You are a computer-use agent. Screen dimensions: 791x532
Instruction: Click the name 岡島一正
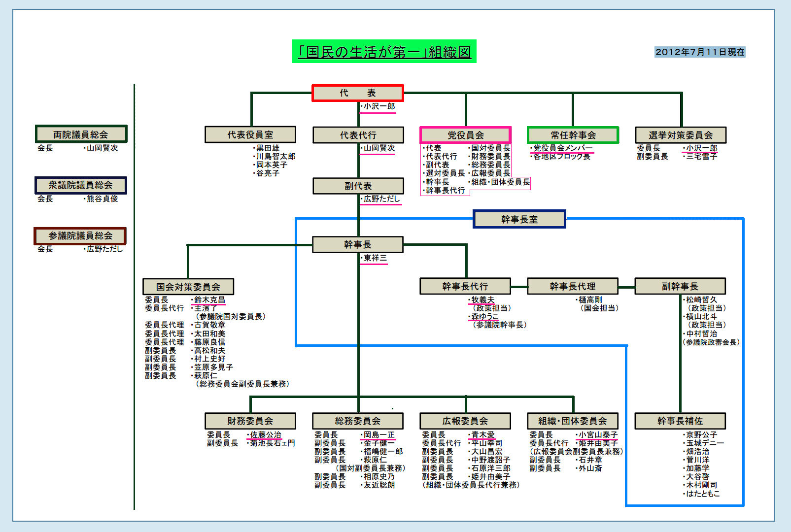[x=379, y=434]
